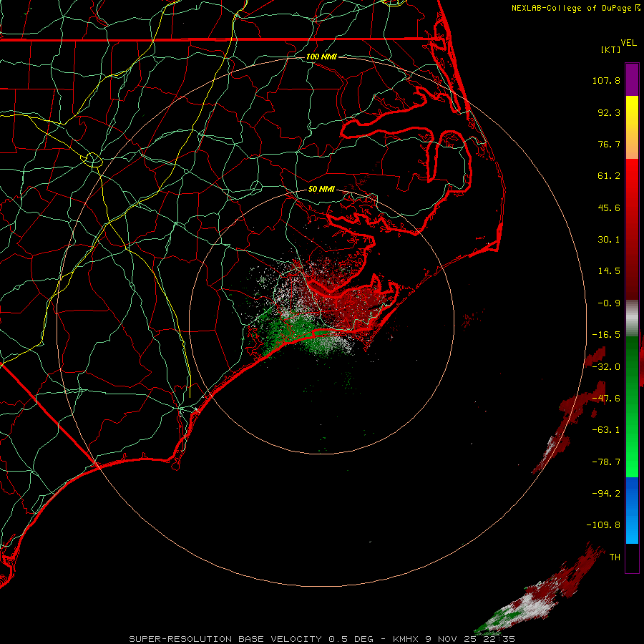
Task: Click the -47.6 legend value
Action: (x=606, y=399)
